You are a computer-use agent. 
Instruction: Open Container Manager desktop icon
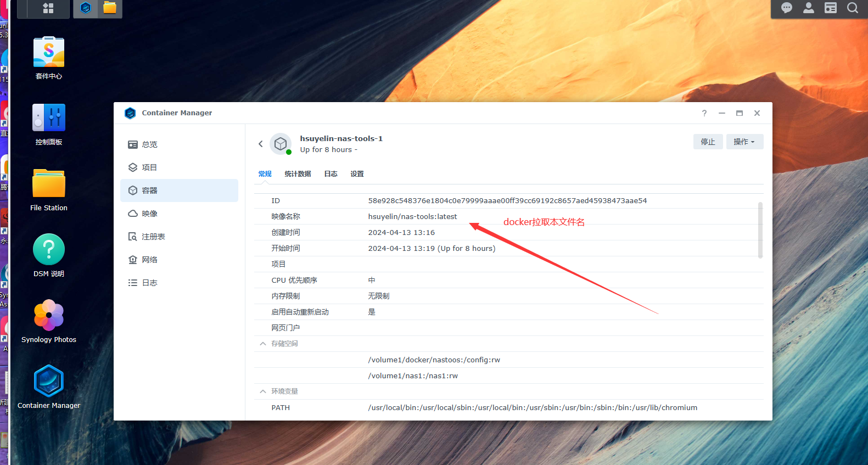pos(49,388)
